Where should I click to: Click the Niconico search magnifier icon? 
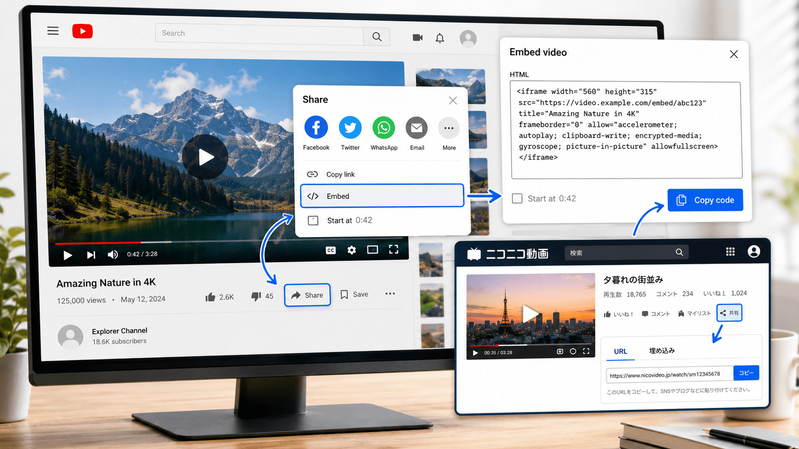pos(679,252)
